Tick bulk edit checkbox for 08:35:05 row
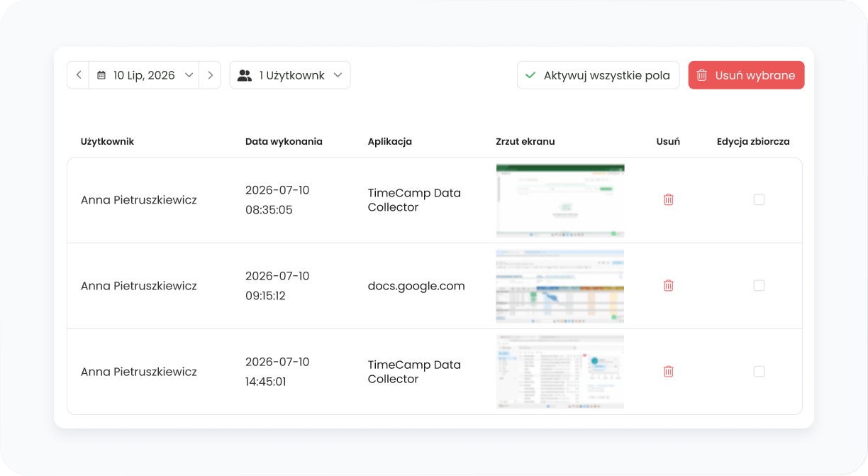Viewport: 868px width, 476px height. click(759, 200)
